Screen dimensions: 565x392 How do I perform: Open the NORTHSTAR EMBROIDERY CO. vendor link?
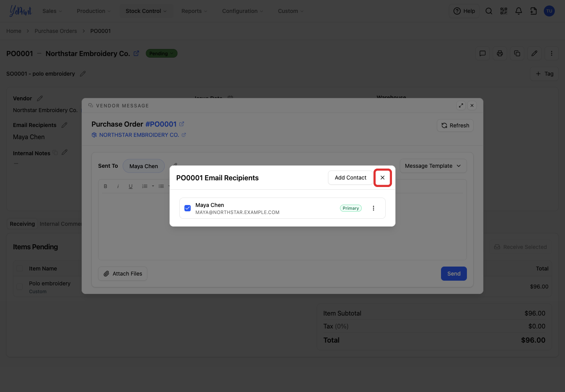pos(139,135)
